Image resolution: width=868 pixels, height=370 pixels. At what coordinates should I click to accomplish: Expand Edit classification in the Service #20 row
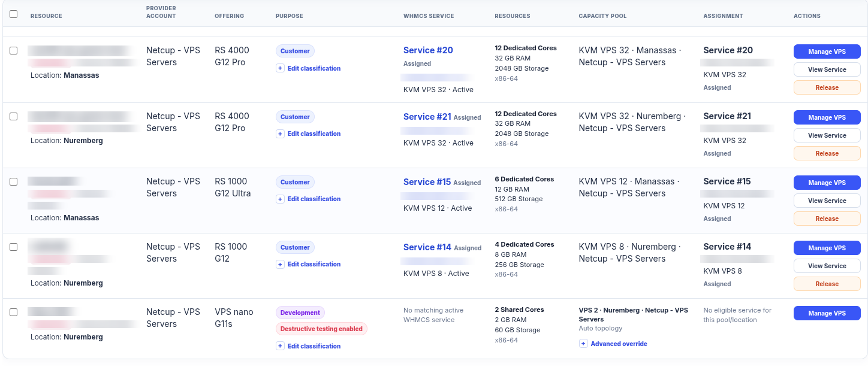point(309,68)
